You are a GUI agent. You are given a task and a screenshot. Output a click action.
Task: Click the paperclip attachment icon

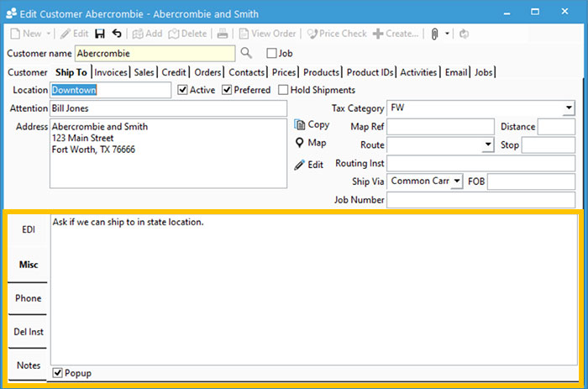tap(434, 34)
